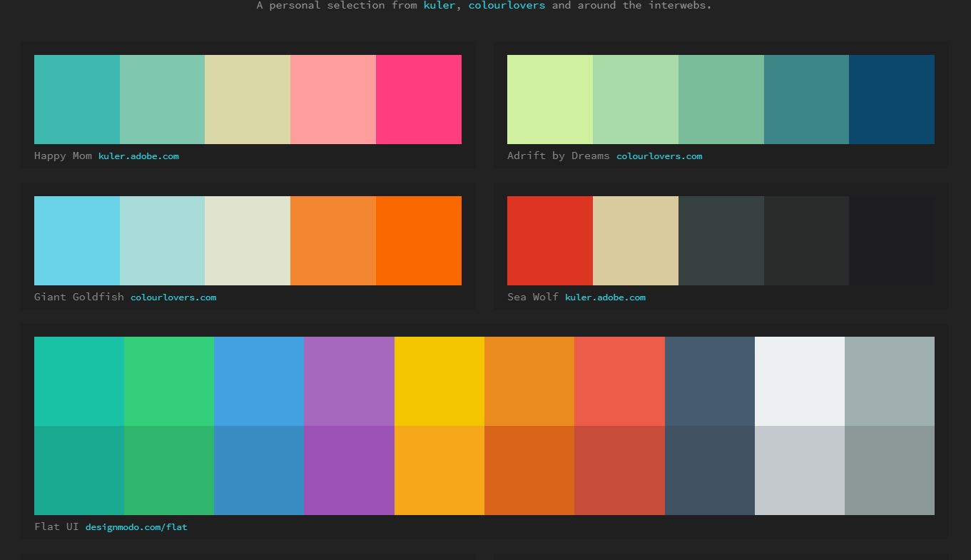971x560 pixels.
Task: Select the Flat UI palette title
Action: tap(56, 526)
